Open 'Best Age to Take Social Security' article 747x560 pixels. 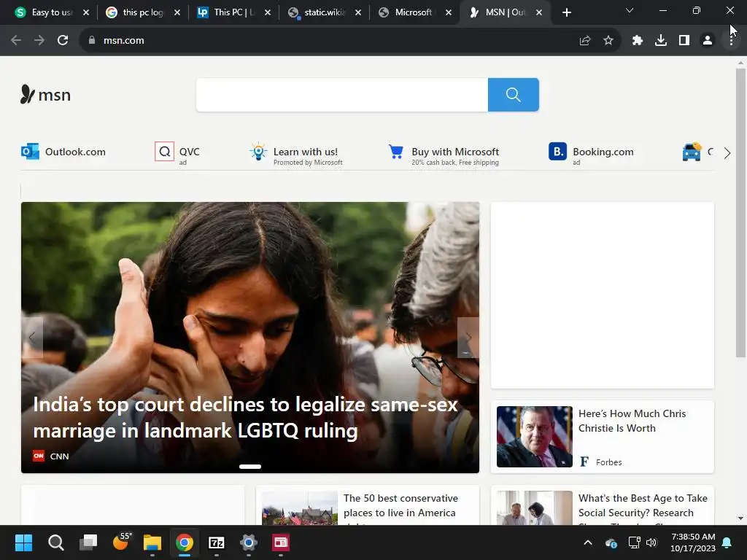[643, 505]
